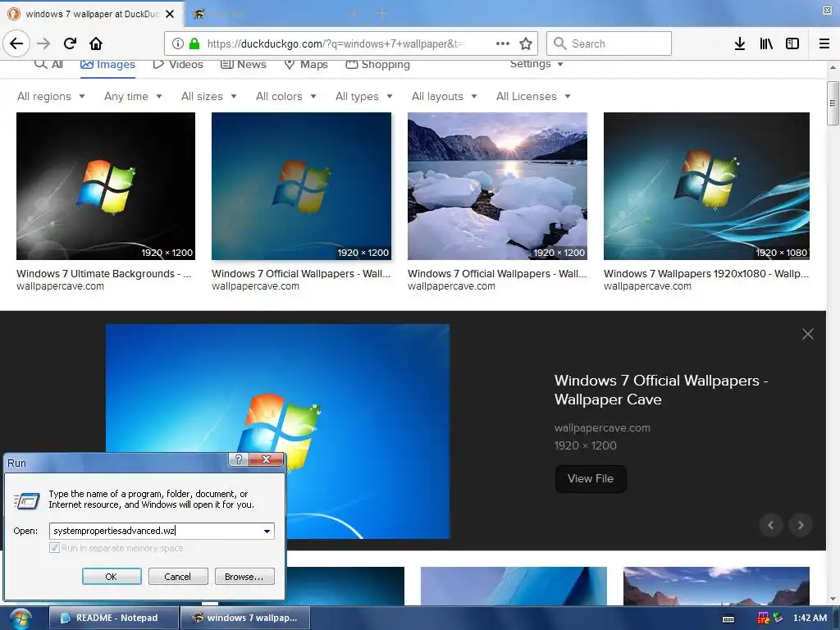Expand the Any time filter

pyautogui.click(x=133, y=97)
